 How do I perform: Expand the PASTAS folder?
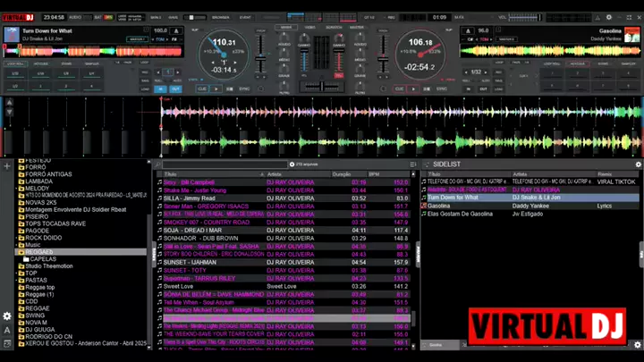coord(17,281)
